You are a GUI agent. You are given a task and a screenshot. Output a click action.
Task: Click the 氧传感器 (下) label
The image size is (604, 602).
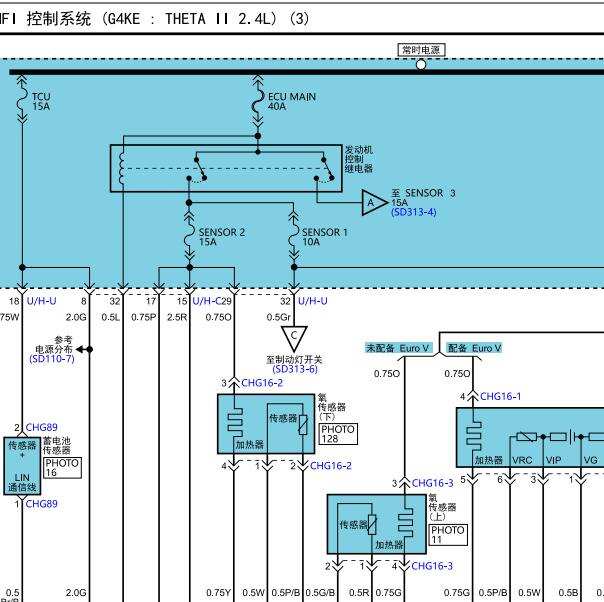pyautogui.click(x=332, y=407)
